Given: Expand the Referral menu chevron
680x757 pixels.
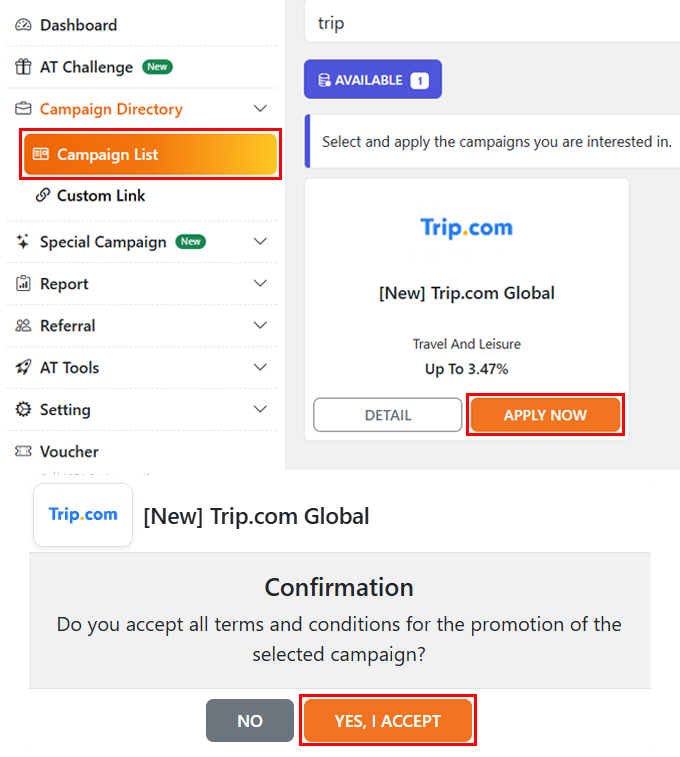Looking at the screenshot, I should [260, 326].
